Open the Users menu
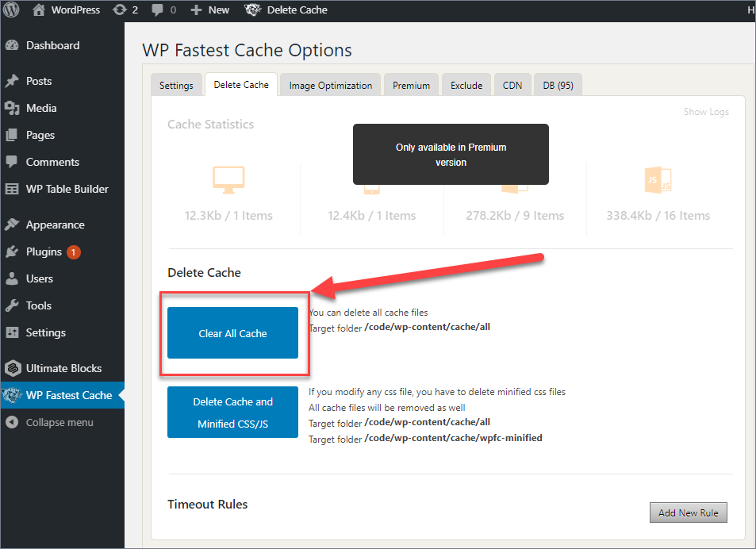Screen dimensions: 756x549 (x=40, y=278)
